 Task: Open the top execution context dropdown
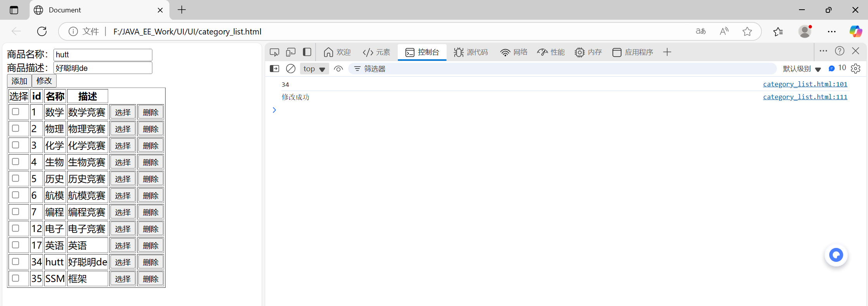[x=314, y=69]
